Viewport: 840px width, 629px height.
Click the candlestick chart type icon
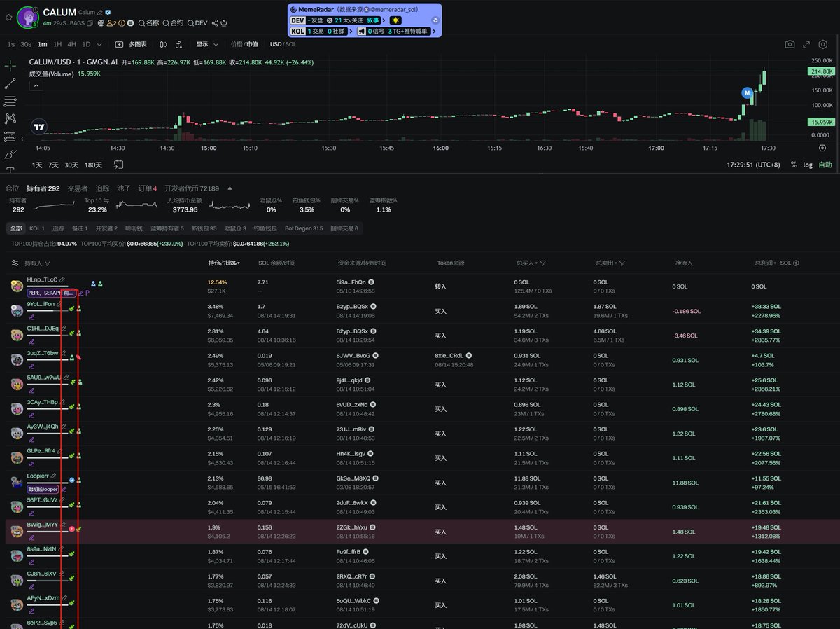[163, 44]
